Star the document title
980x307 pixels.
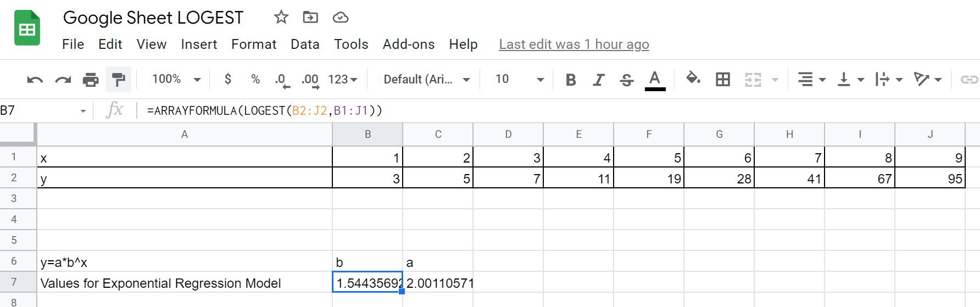(281, 18)
